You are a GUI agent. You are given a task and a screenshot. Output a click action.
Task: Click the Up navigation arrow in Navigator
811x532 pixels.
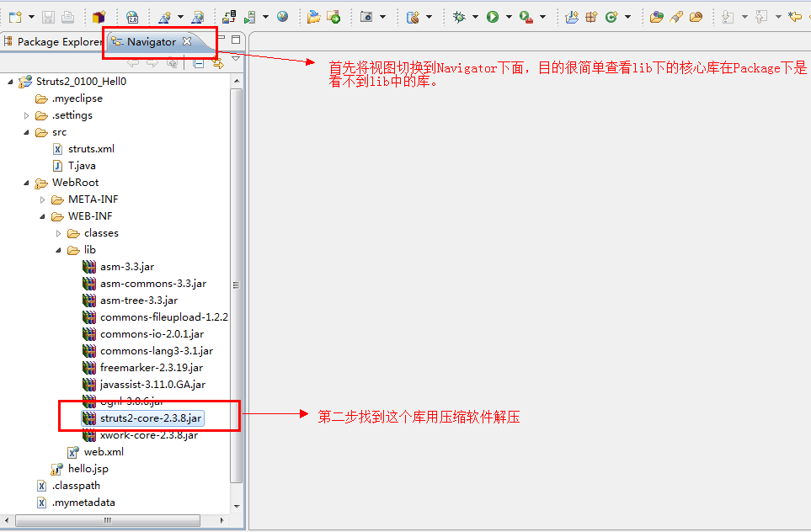(173, 61)
